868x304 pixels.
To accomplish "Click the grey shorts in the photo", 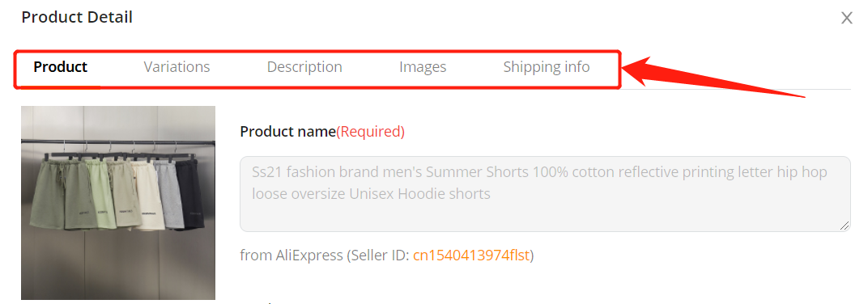I will click(x=170, y=193).
